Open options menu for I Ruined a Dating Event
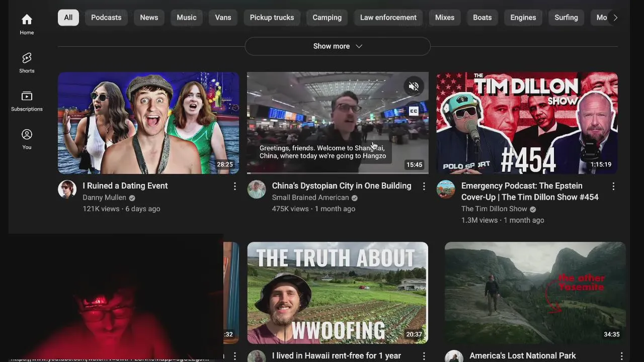Viewport: 644px width, 362px height. tap(234, 187)
